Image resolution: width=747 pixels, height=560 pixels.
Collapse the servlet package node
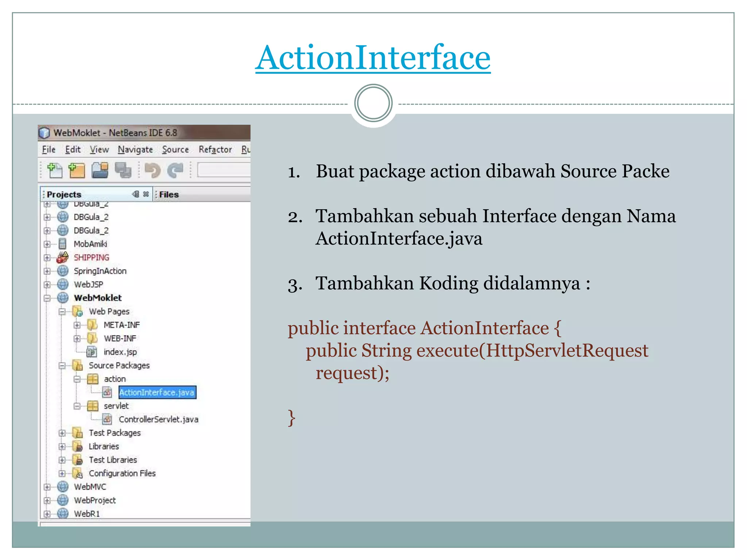(x=77, y=406)
